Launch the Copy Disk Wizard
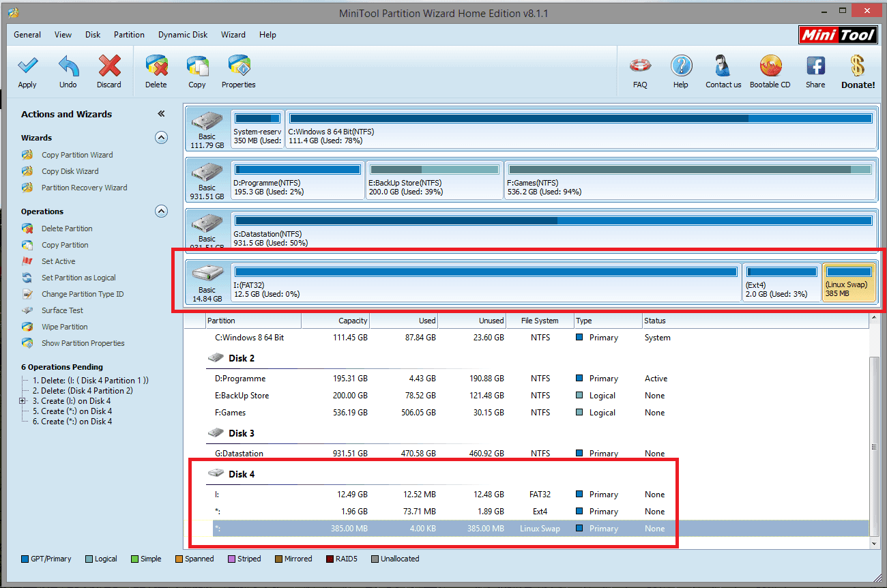This screenshot has height=588, width=887. pyautogui.click(x=70, y=171)
